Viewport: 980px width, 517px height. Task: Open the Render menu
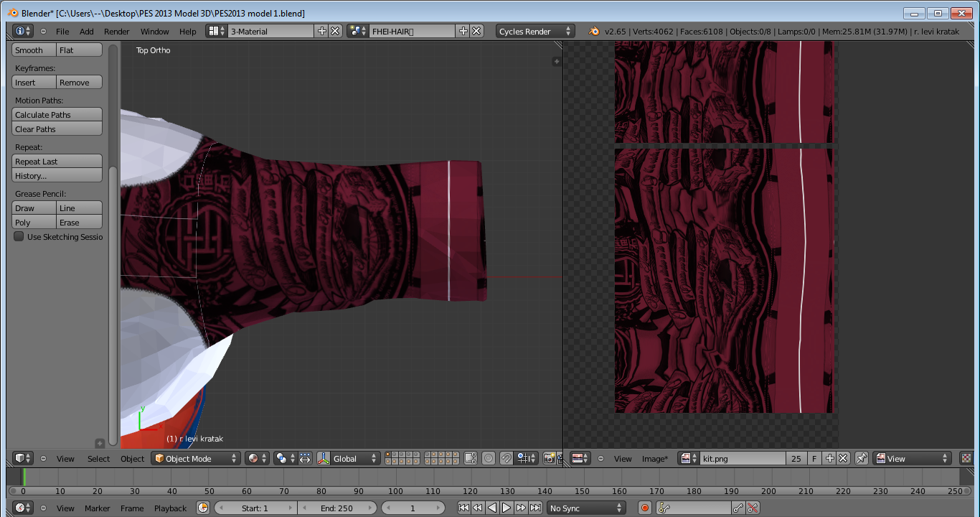point(117,31)
